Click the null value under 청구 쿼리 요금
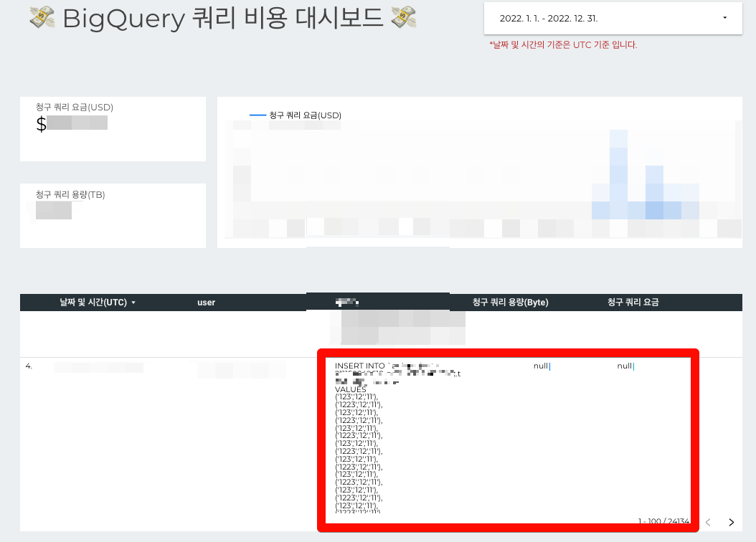 tap(624, 366)
